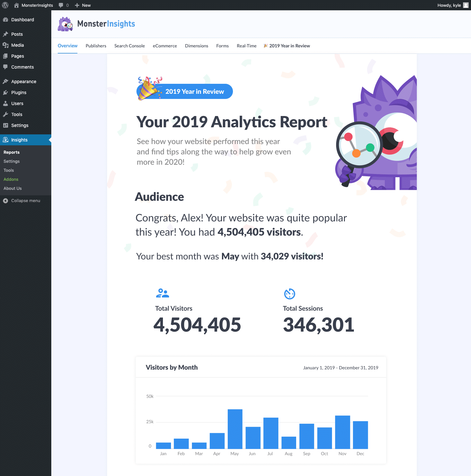The height and width of the screenshot is (476, 471).
Task: Open the eCommerce report tab
Action: point(165,46)
